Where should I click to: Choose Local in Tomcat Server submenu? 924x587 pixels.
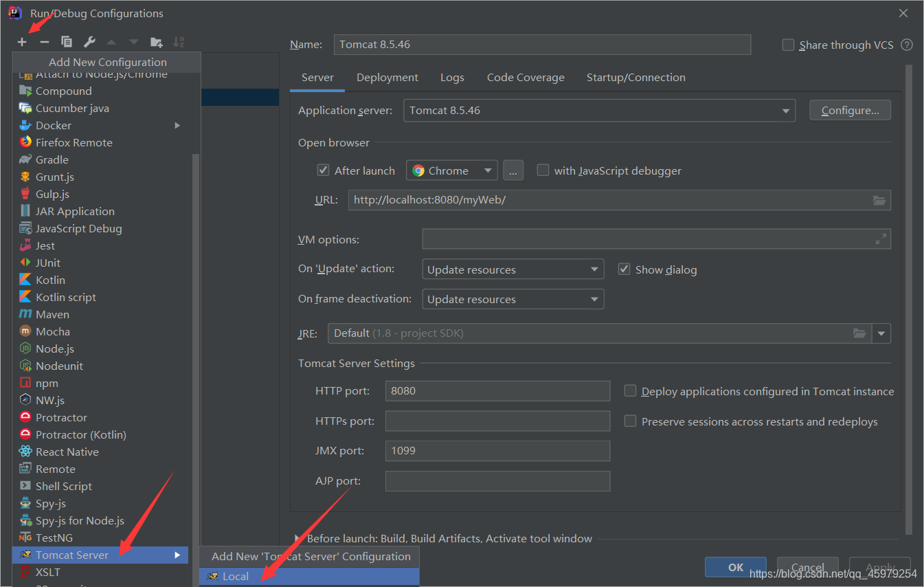[308, 576]
